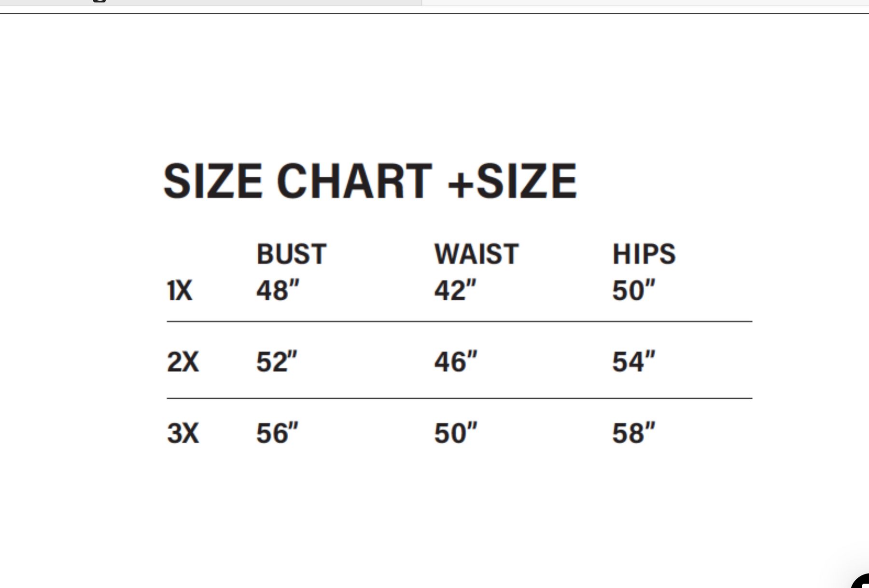Click the 3X hips value 58"
The width and height of the screenshot is (869, 588).
tap(633, 433)
